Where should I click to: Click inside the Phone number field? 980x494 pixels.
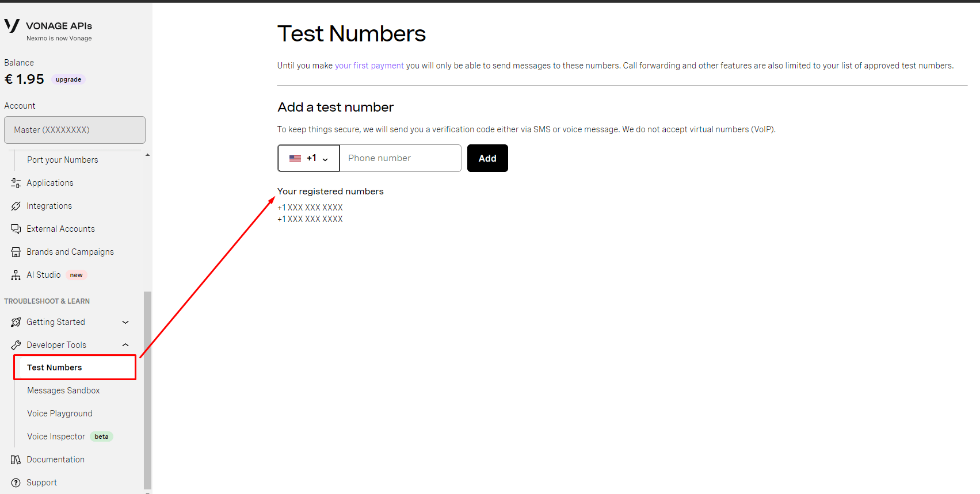coord(400,158)
